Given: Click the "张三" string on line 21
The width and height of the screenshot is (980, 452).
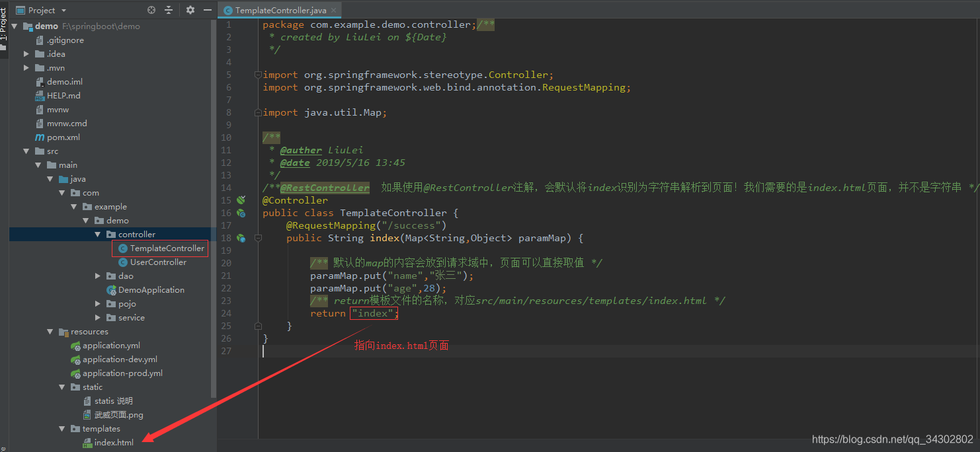Looking at the screenshot, I should pos(446,276).
